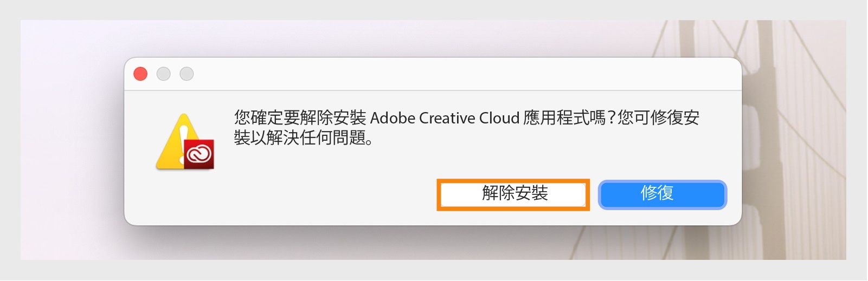
Task: Click the gray zoom window button
Action: click(187, 74)
